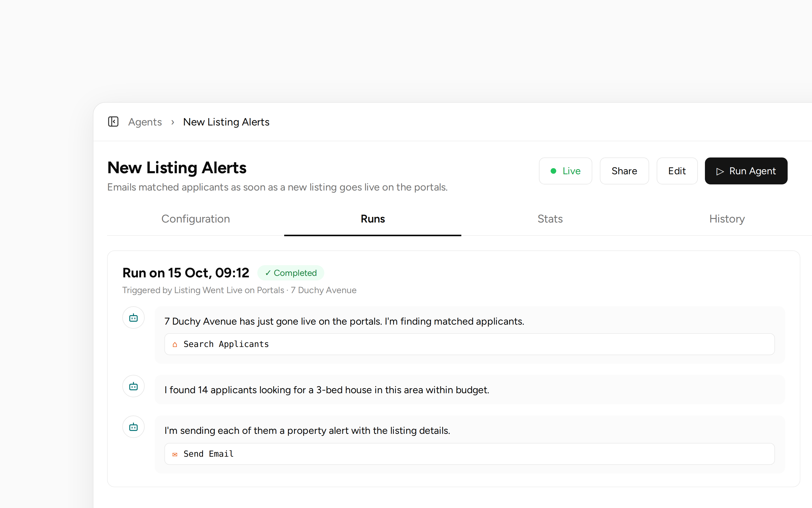The width and height of the screenshot is (812, 508).
Task: Click '7 Duchy Avenue has just gone live' message
Action: point(344,321)
